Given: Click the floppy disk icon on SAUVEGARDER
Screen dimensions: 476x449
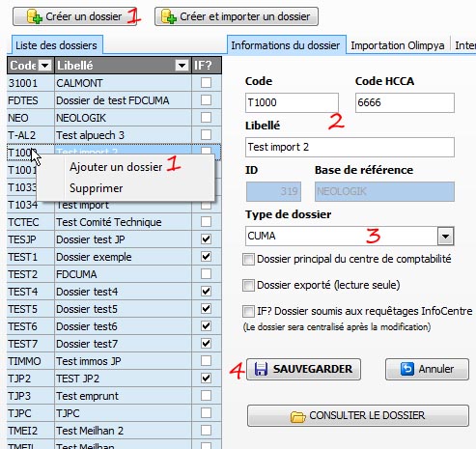Looking at the screenshot, I should point(261,369).
